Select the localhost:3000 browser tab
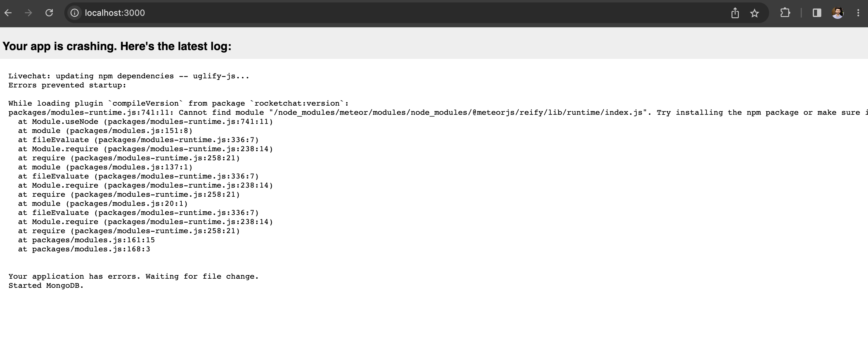Viewport: 868px width, 340px height. [115, 13]
